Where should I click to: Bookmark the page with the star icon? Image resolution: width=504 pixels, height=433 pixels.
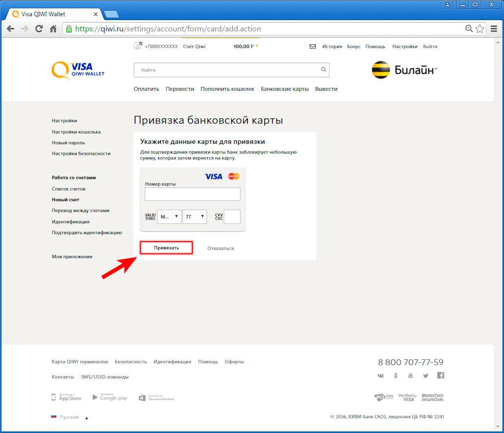coord(479,28)
